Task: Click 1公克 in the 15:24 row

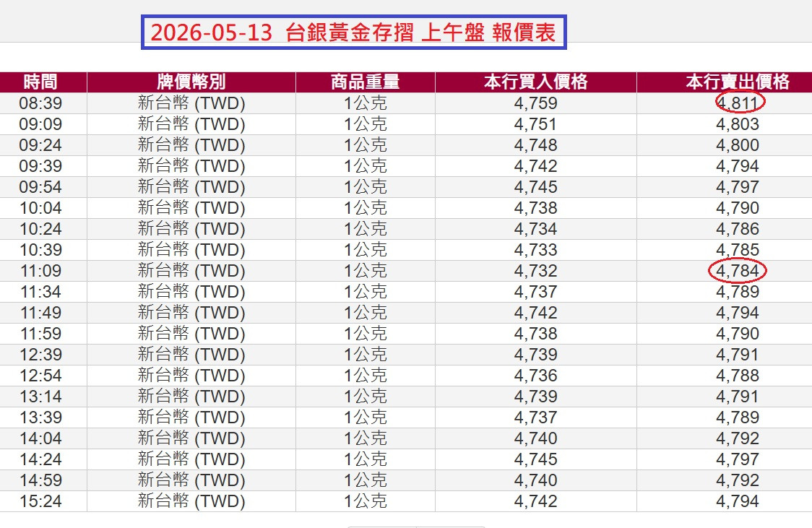Action: (x=365, y=501)
